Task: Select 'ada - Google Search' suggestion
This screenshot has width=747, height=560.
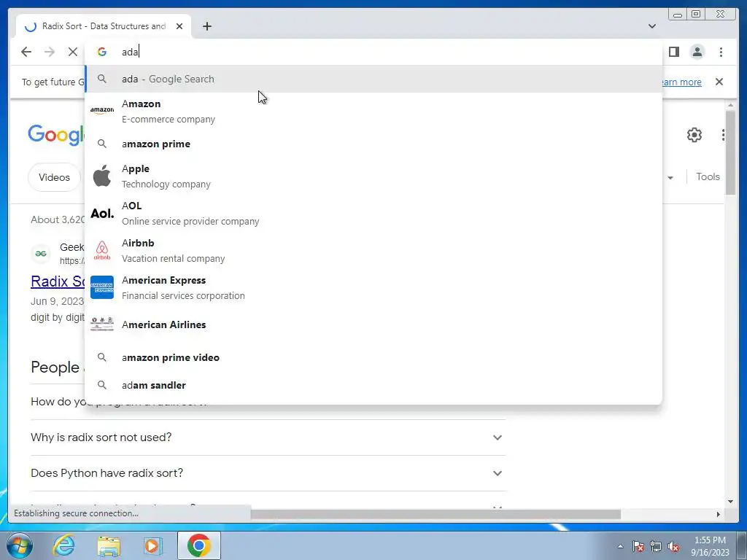Action: tap(373, 79)
